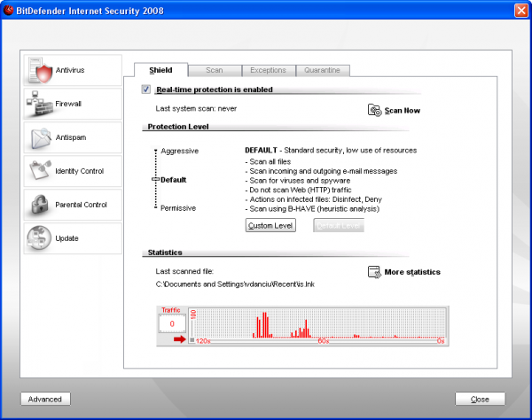Viewport: 532px width, 420px height.
Task: Set protection level to Aggressive
Action: coord(179,151)
